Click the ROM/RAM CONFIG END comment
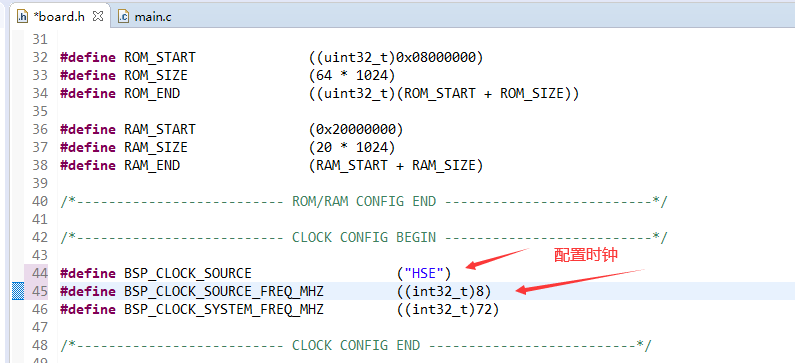Image resolution: width=795 pixels, height=363 pixels. pos(364,201)
